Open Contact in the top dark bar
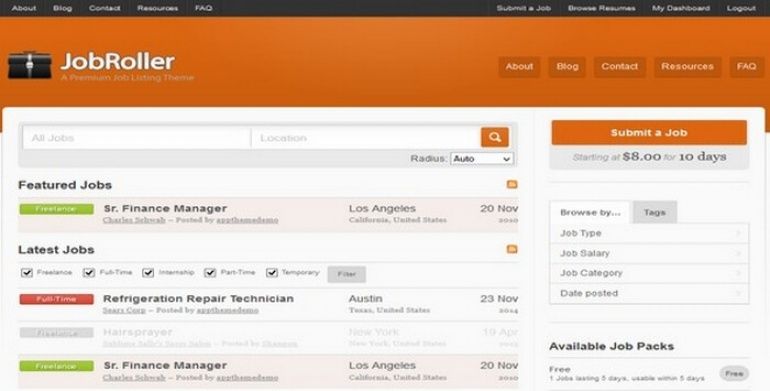 click(x=105, y=8)
